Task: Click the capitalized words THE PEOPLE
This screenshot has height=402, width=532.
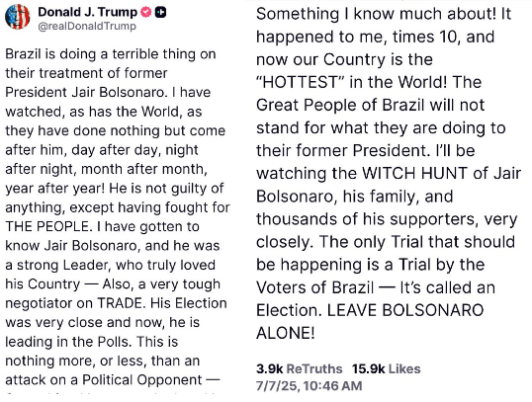Action: tap(47, 226)
